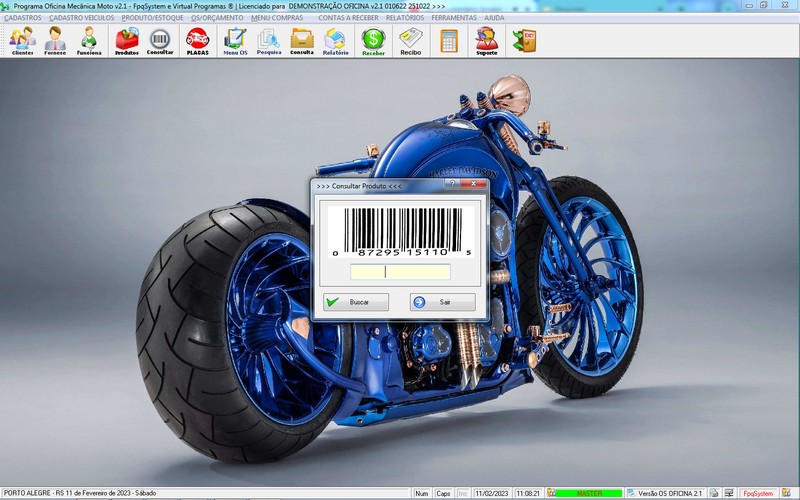
Task: Click the barcode image in dialog
Action: 400,232
